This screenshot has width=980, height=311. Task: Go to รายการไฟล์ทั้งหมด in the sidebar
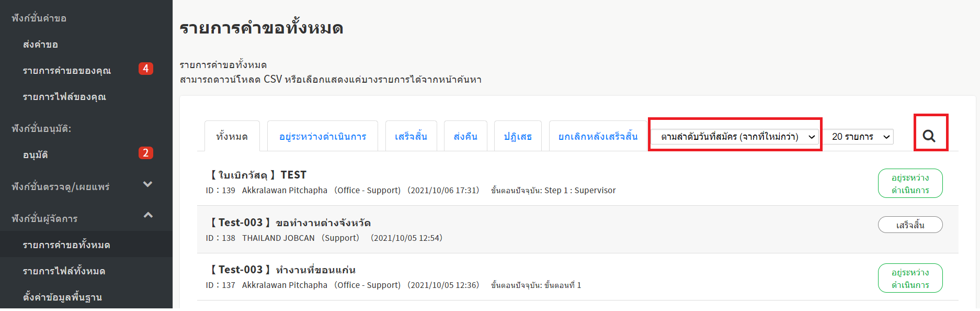pos(64,271)
